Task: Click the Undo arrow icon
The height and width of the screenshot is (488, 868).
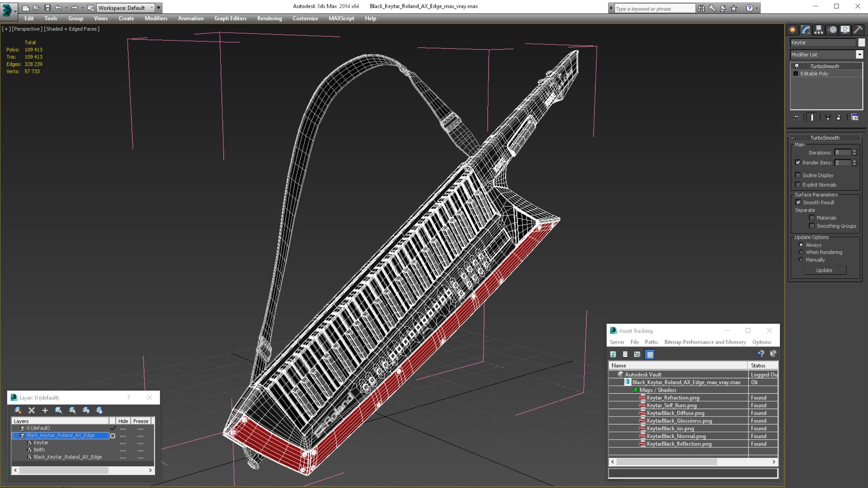Action: (x=58, y=8)
